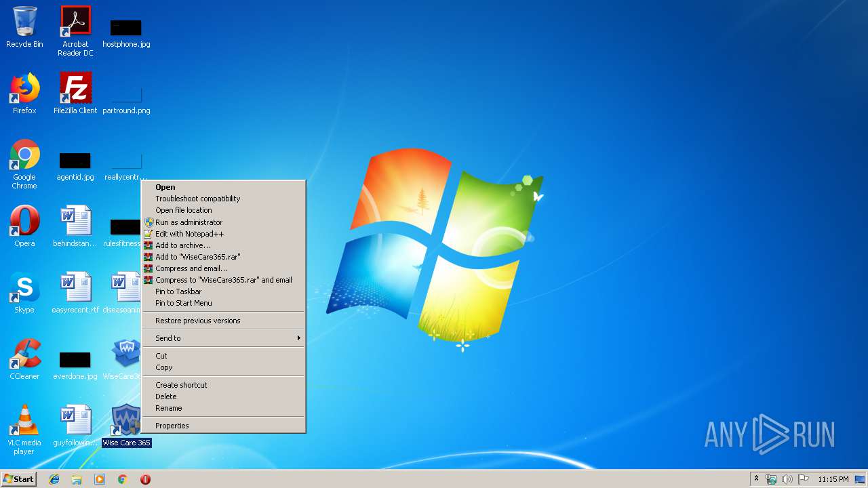Choose Delete in context menu
The image size is (868, 488).
pos(223,396)
